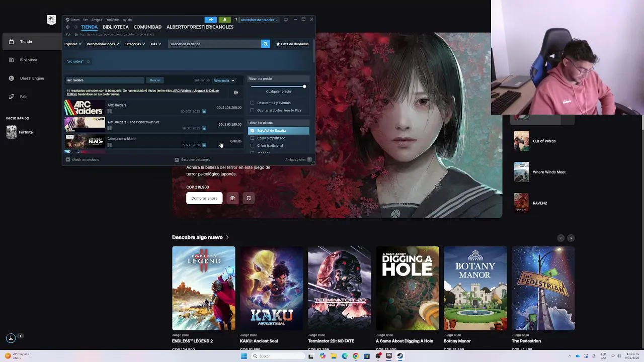Open Epic downloads icon at bottom left
The width and height of the screenshot is (644, 362).
pyautogui.click(x=11, y=338)
